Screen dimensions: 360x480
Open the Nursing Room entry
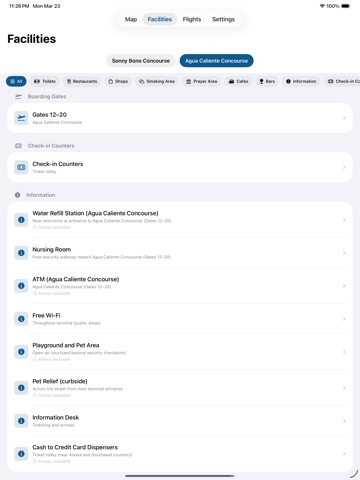pos(180,253)
